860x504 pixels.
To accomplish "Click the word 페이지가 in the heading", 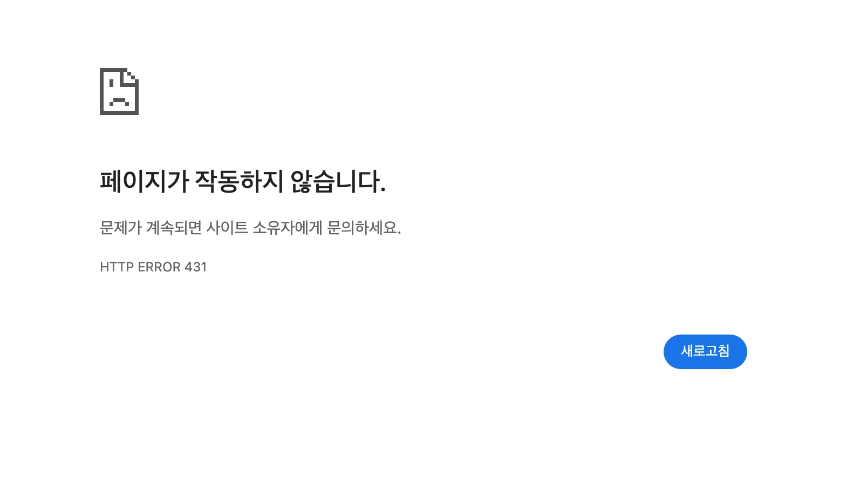I will pyautogui.click(x=144, y=181).
